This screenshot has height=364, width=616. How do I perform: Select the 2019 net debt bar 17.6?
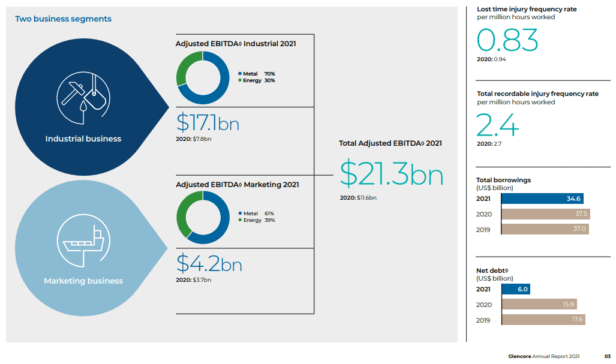[543, 320]
